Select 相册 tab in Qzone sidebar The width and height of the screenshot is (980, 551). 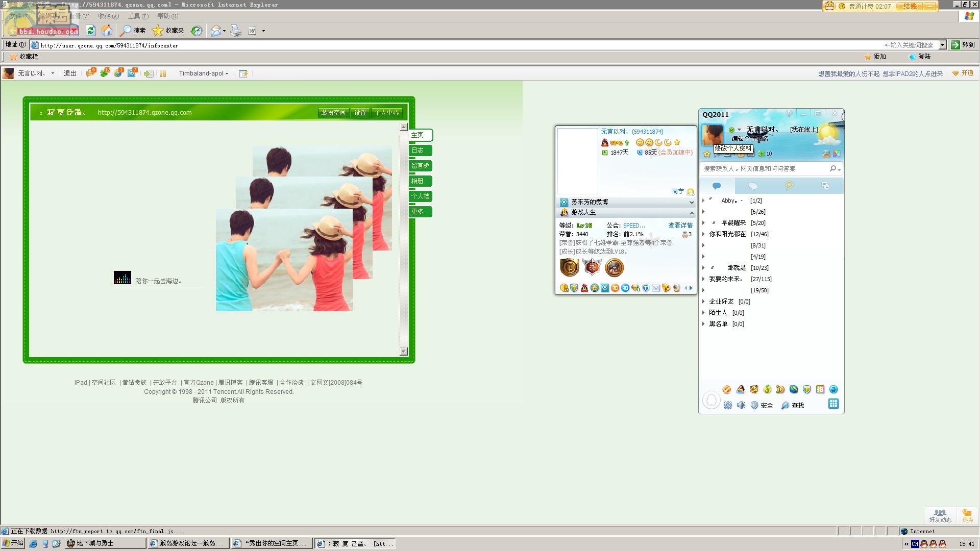(x=421, y=181)
